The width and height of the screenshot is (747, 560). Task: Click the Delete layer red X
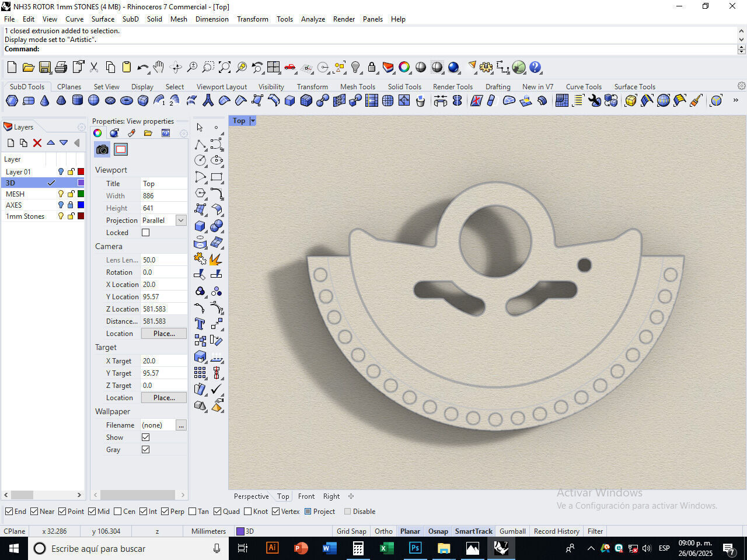click(37, 143)
